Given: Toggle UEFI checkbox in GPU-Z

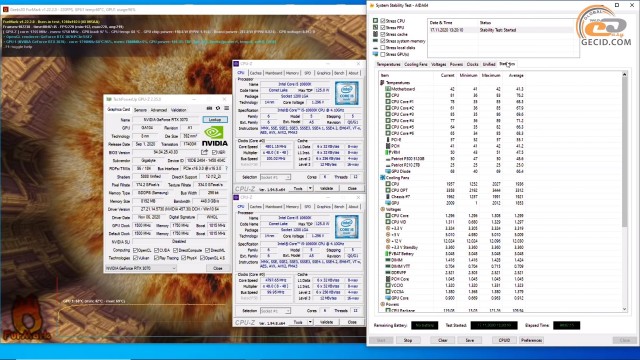Looking at the screenshot, I should tap(215, 152).
